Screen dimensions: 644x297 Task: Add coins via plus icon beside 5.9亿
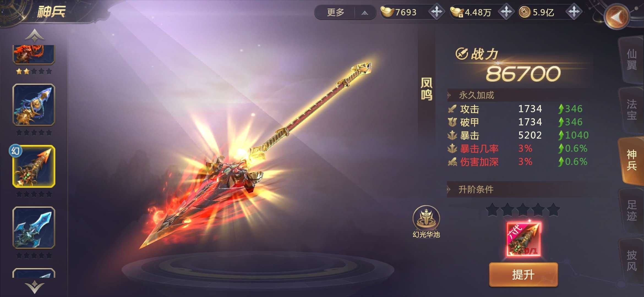coord(574,12)
